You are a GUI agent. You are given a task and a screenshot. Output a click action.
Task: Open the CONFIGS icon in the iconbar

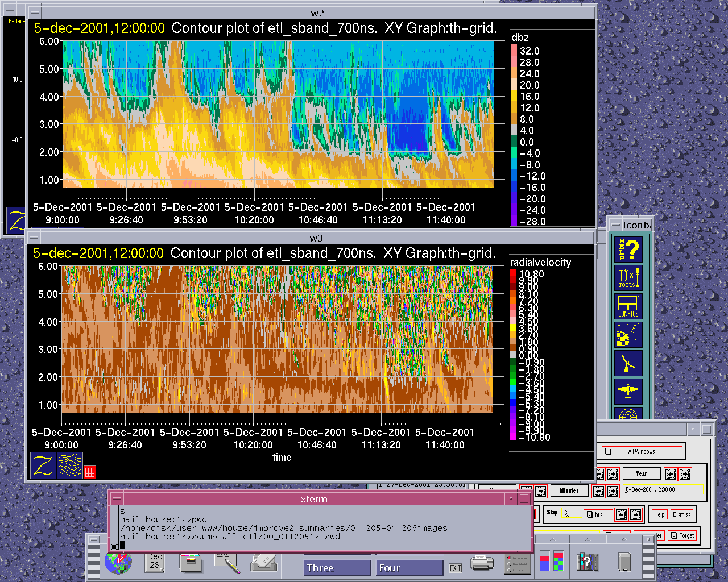click(628, 306)
